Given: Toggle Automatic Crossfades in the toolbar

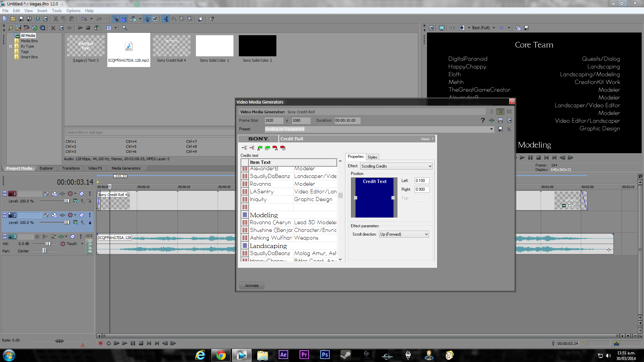Looking at the screenshot, I should coord(124,19).
